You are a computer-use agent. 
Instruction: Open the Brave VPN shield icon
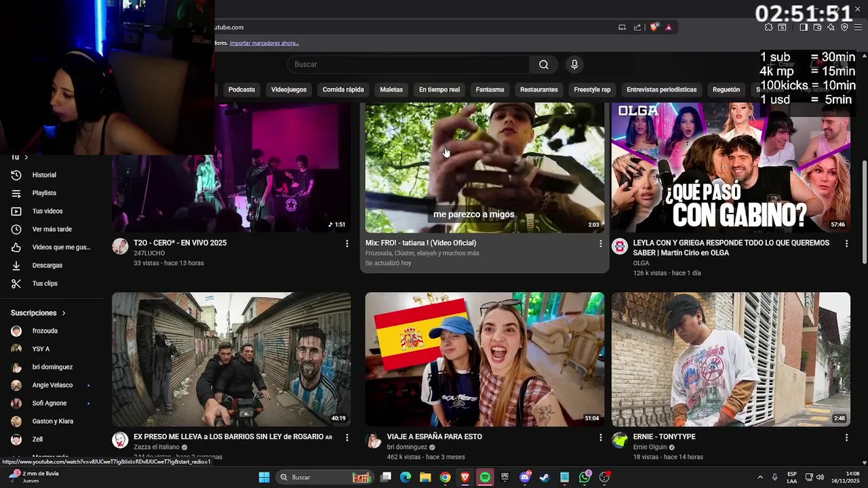click(x=844, y=27)
